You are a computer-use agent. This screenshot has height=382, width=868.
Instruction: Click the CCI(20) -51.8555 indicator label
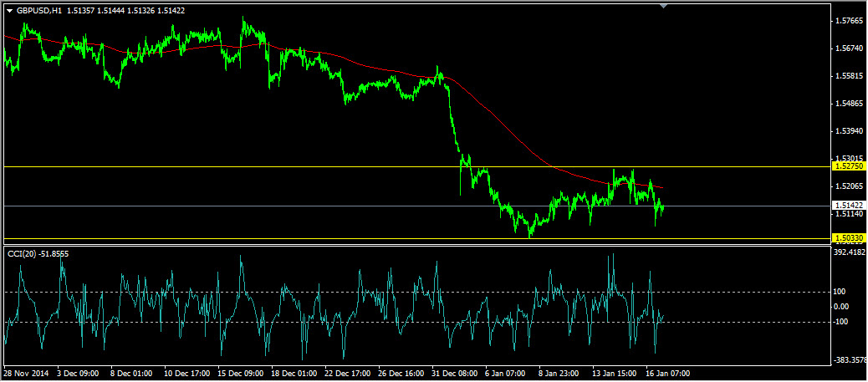pyautogui.click(x=38, y=253)
